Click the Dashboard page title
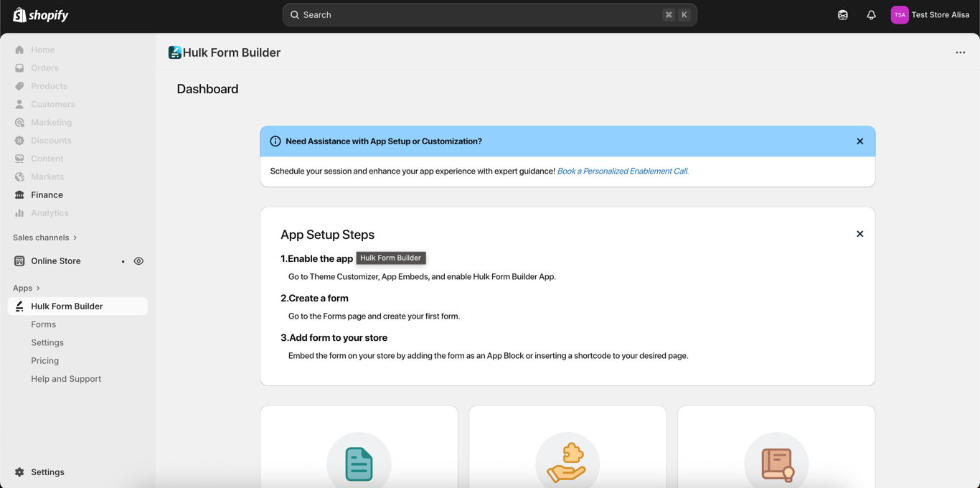The width and height of the screenshot is (980, 488). click(x=207, y=89)
